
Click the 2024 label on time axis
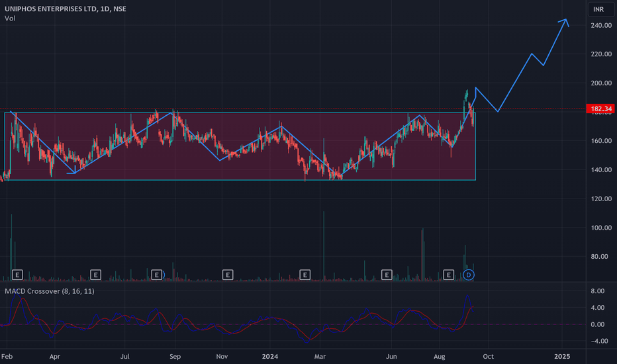pos(270,357)
